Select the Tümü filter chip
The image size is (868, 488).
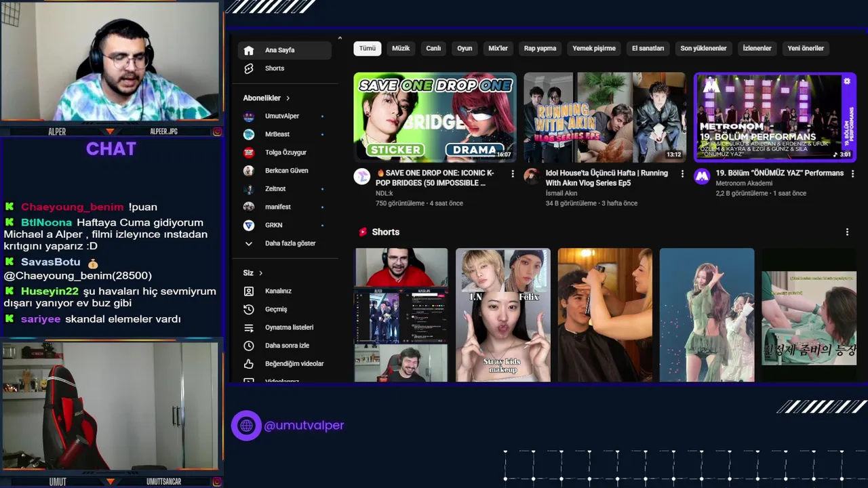coord(368,48)
